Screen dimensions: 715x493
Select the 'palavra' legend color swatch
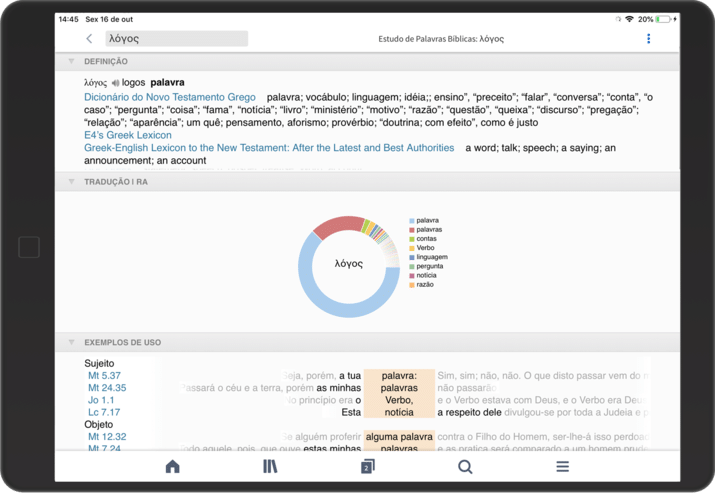click(x=412, y=220)
